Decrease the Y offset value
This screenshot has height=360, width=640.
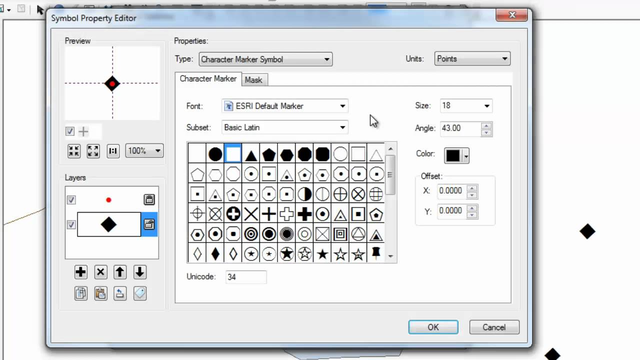click(472, 215)
